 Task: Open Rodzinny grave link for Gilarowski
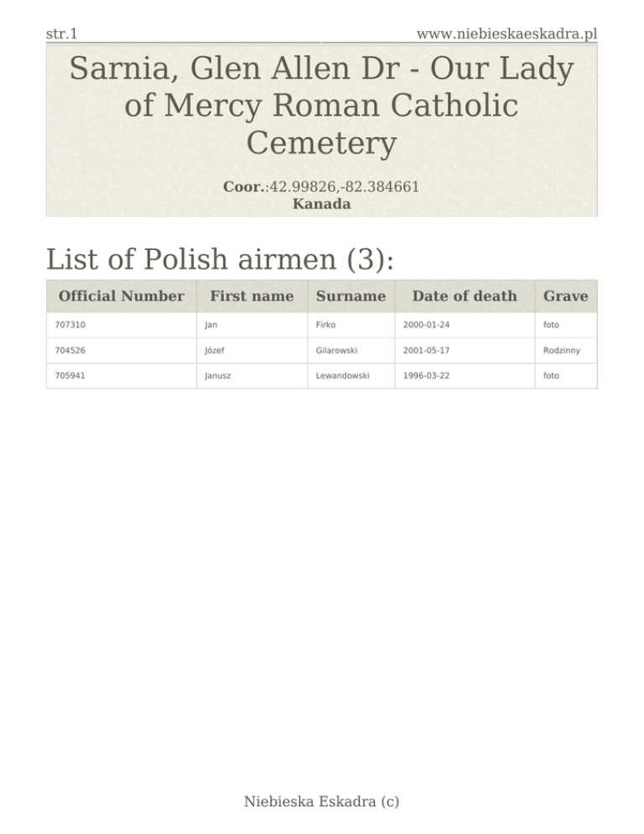pyautogui.click(x=561, y=351)
